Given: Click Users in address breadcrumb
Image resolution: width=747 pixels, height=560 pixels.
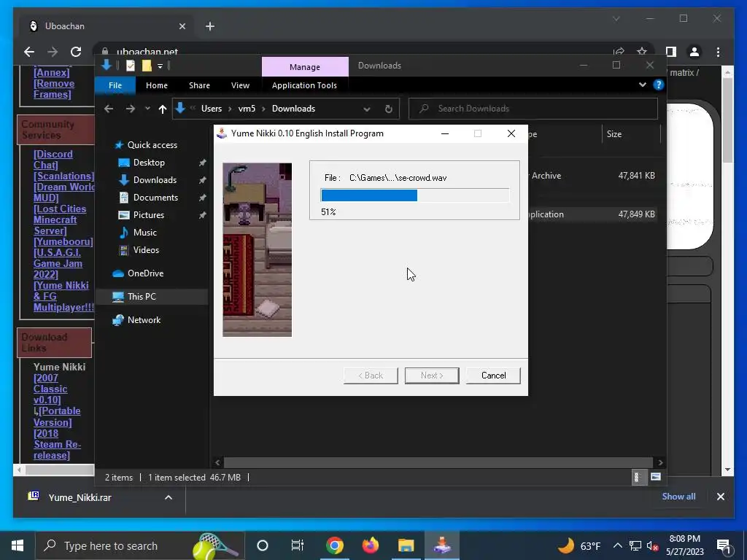Looking at the screenshot, I should coord(212,109).
